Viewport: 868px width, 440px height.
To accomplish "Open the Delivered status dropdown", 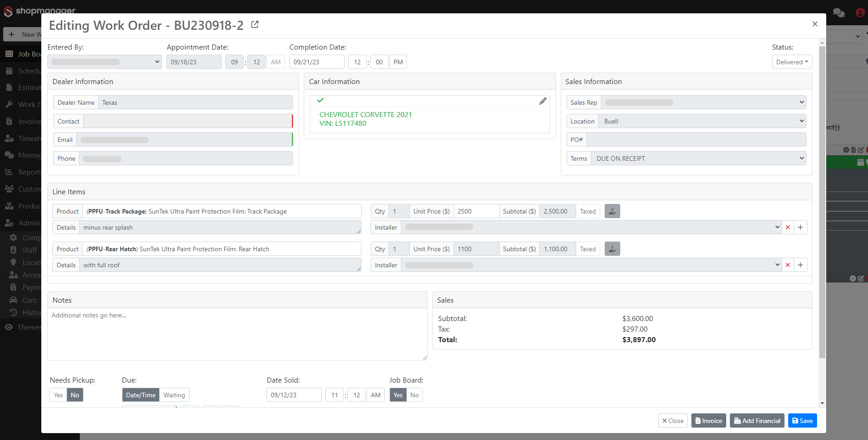I will 792,62.
